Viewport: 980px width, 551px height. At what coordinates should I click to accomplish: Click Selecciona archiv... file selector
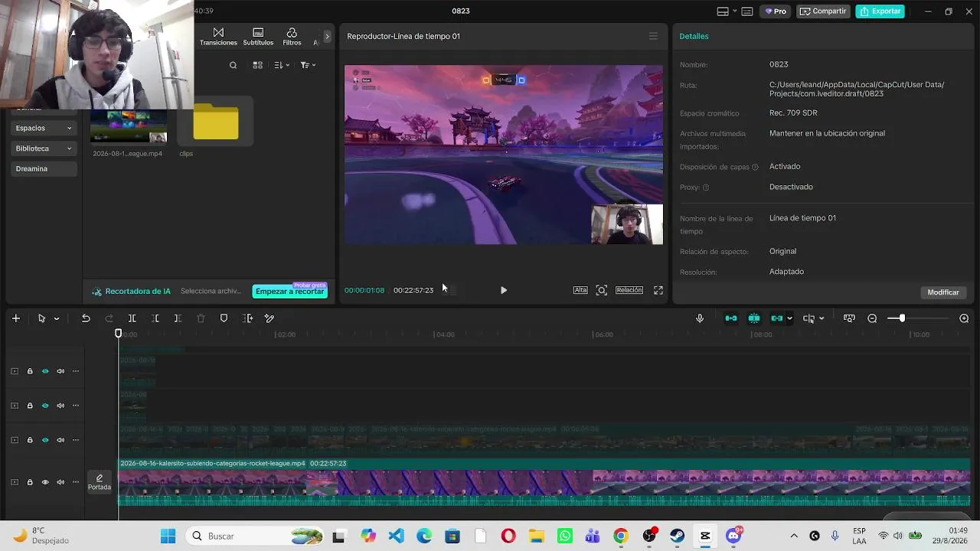click(x=211, y=292)
